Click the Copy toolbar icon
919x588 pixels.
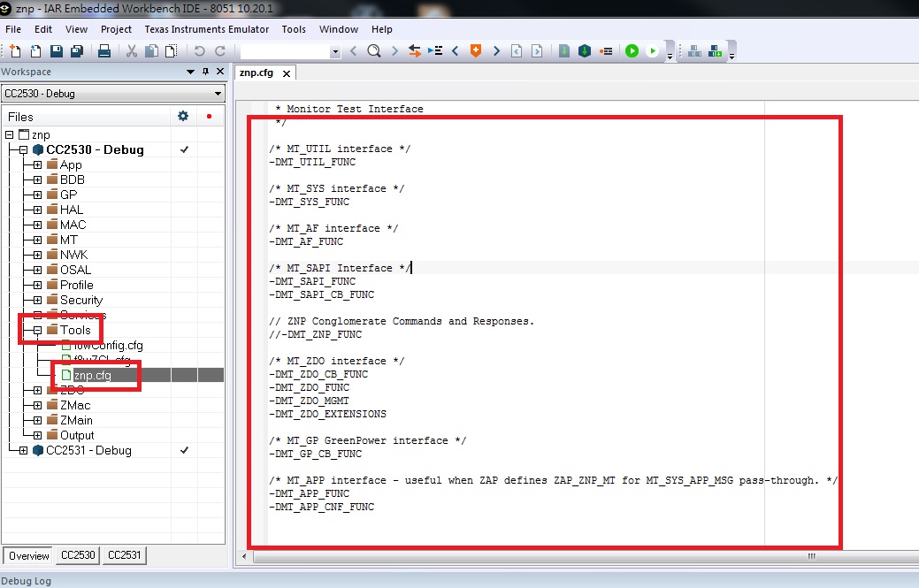coord(151,51)
